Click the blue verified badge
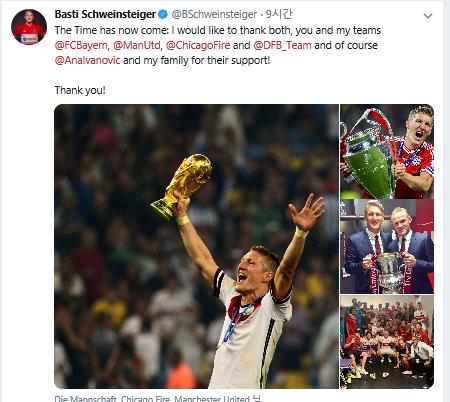The height and width of the screenshot is (402, 450). click(162, 14)
